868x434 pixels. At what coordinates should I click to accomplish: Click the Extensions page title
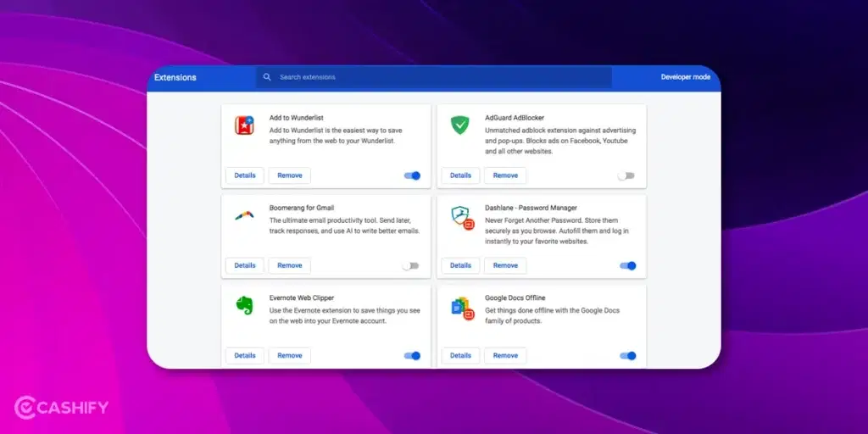175,77
